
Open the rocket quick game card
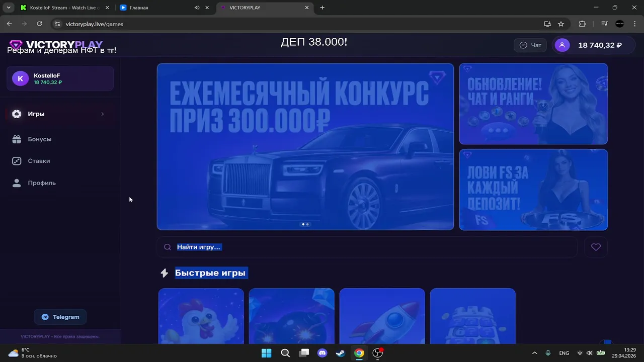coord(382,316)
